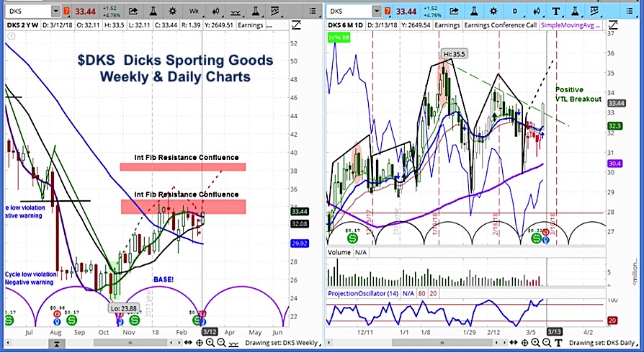This screenshot has height=353, width=644.
Task: Click pan arrows icon below weekly chart
Action: tap(188, 343)
